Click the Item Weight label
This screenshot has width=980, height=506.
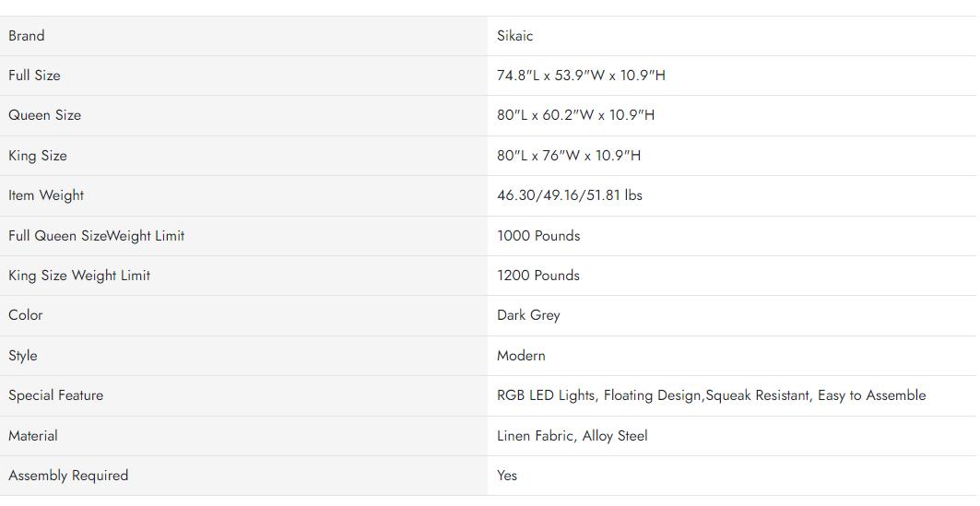click(x=46, y=195)
